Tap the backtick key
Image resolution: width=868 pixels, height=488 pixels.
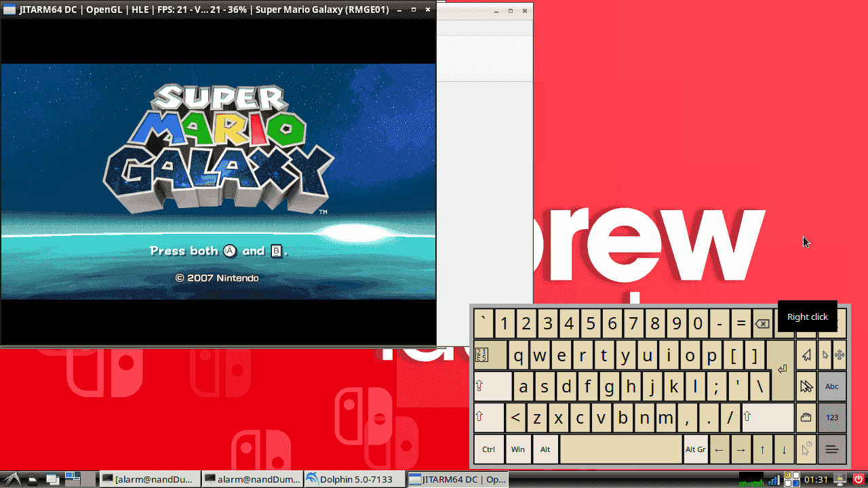[x=484, y=323]
